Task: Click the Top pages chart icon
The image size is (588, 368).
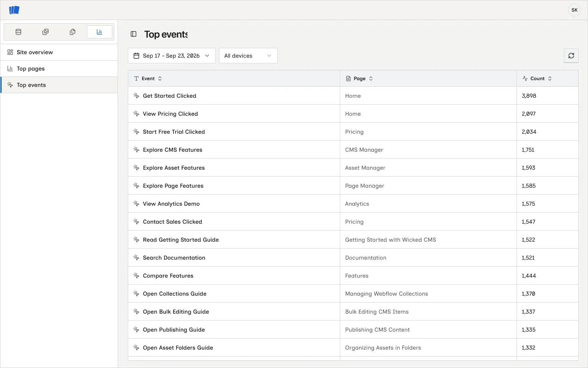Action: coord(10,69)
